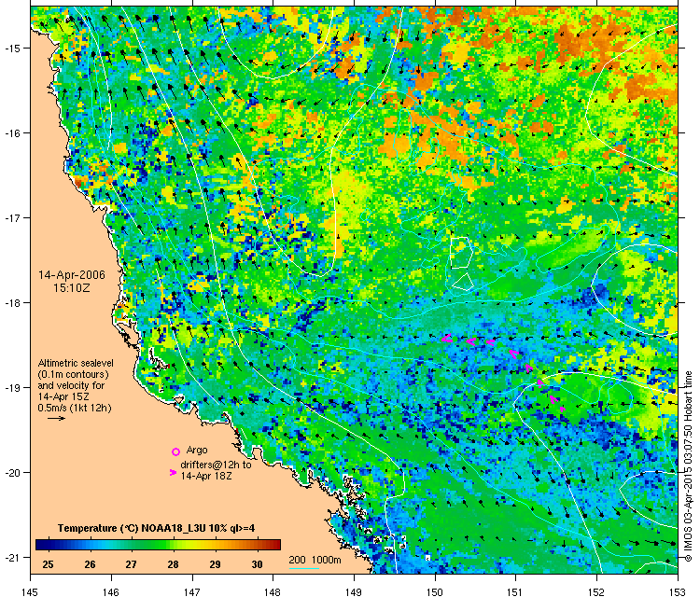This screenshot has width=700, height=597.
Task: Click the 'Altimetric sealevel' legend text
Action: click(x=76, y=363)
